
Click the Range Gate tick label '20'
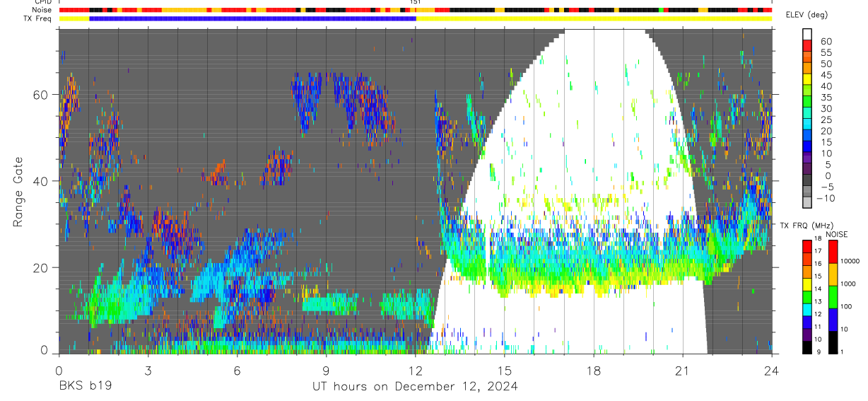click(42, 267)
